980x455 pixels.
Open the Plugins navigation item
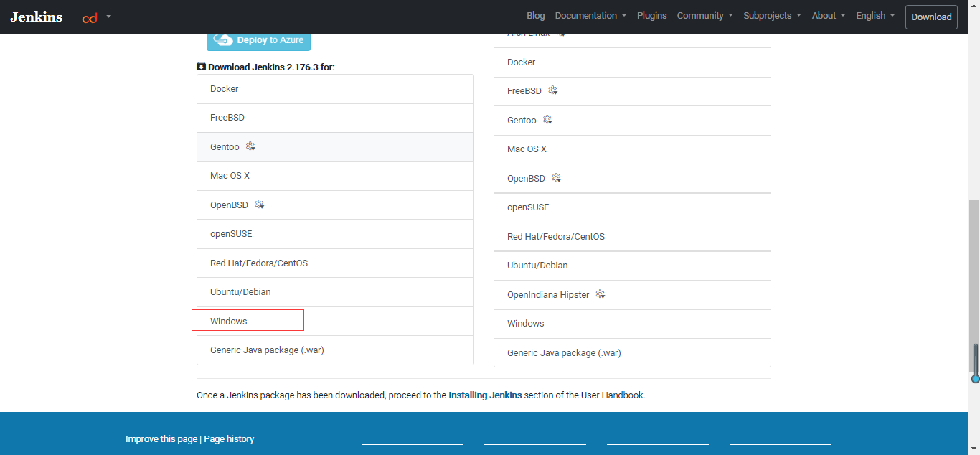651,16
